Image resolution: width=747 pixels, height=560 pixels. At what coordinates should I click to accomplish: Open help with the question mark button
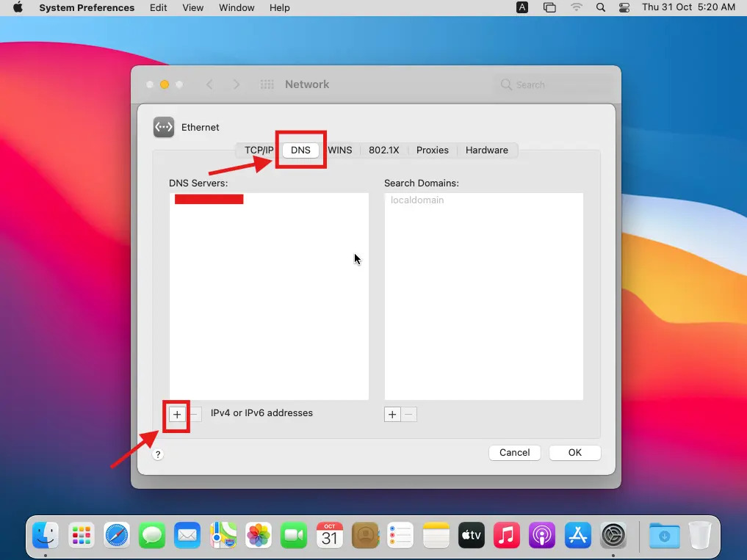(158, 454)
